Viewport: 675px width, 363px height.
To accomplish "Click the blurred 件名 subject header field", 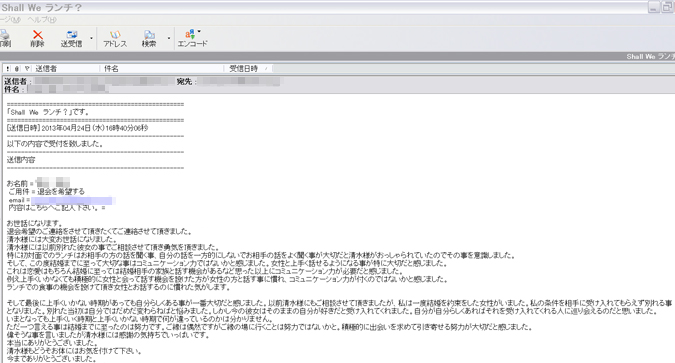I will 68,89.
